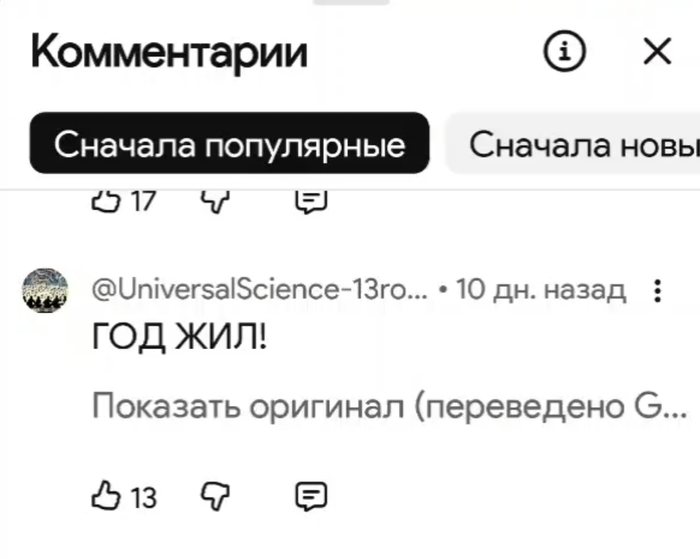Click the 13 likes counter

144,496
